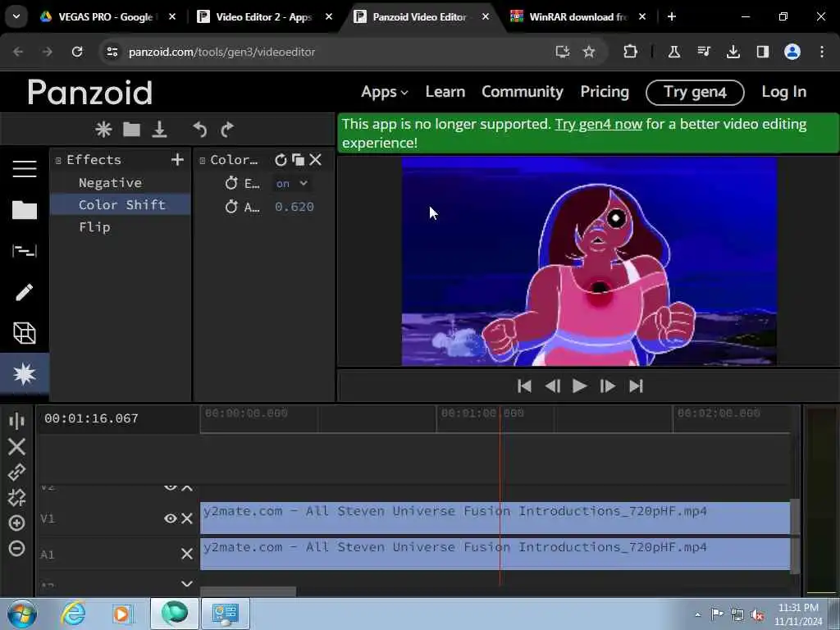Zoom out the timeline with minus icon
The height and width of the screenshot is (630, 840).
tap(16, 549)
